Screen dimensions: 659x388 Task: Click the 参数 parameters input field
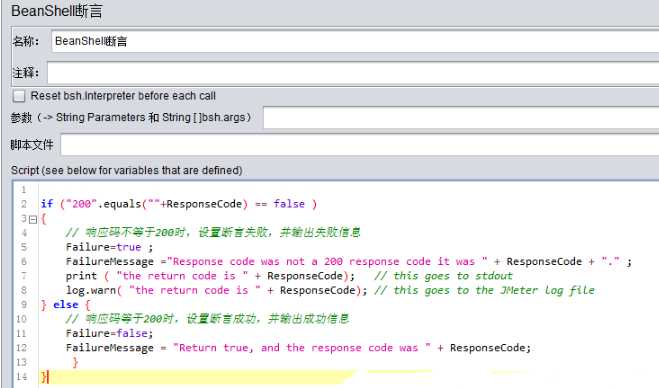click(x=461, y=117)
